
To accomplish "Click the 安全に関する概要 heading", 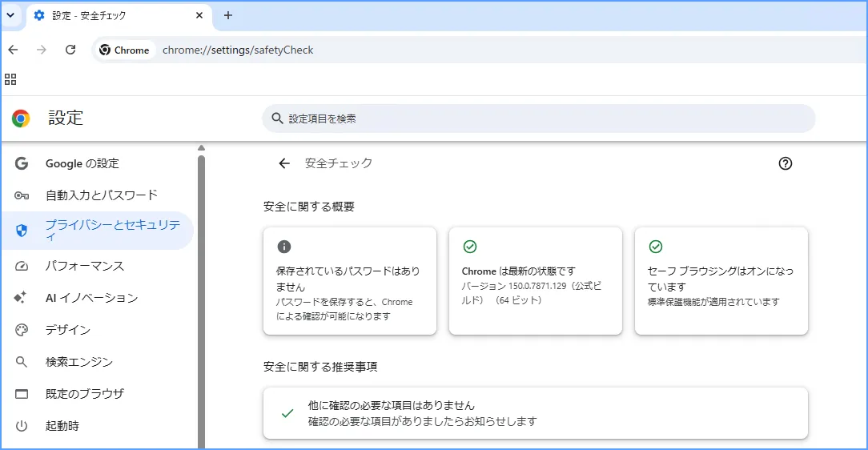I will [309, 207].
